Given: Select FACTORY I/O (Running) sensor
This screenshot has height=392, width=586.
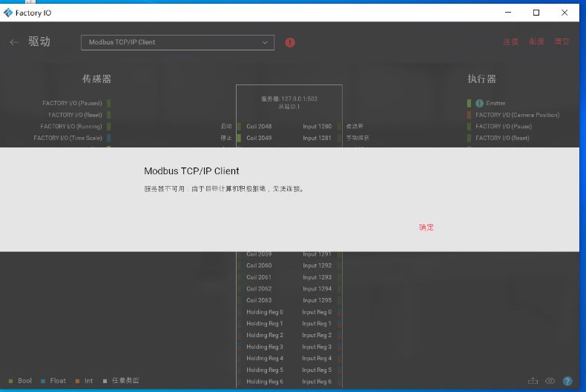Looking at the screenshot, I should (x=71, y=127).
